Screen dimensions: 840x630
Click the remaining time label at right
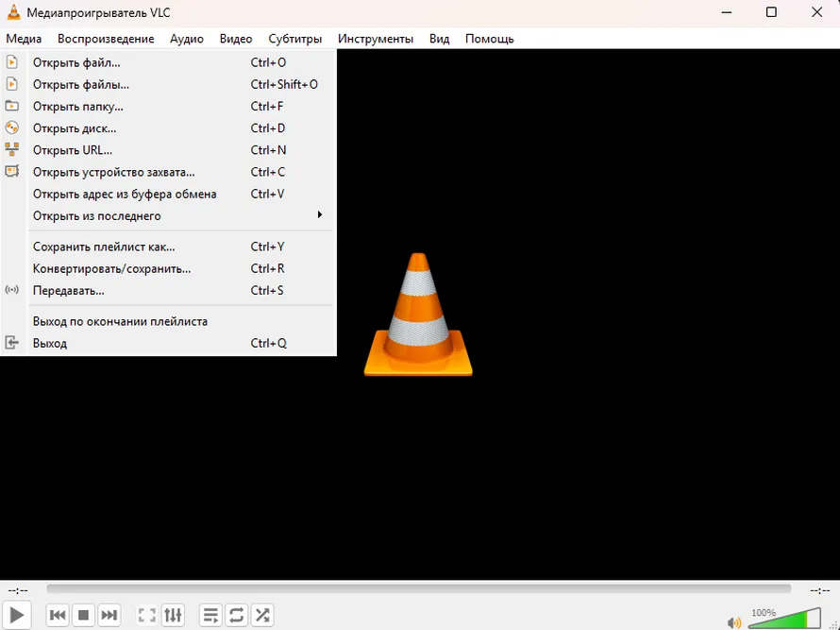pos(820,590)
